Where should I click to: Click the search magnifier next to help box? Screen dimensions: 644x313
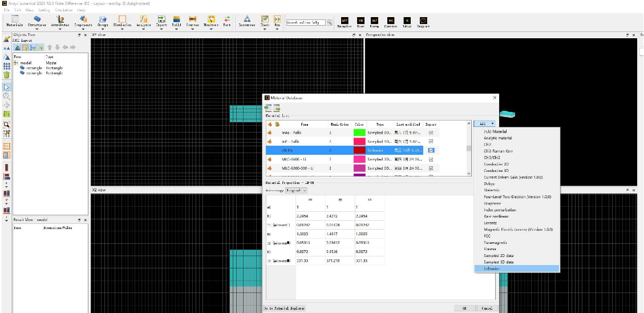pyautogui.click(x=329, y=23)
